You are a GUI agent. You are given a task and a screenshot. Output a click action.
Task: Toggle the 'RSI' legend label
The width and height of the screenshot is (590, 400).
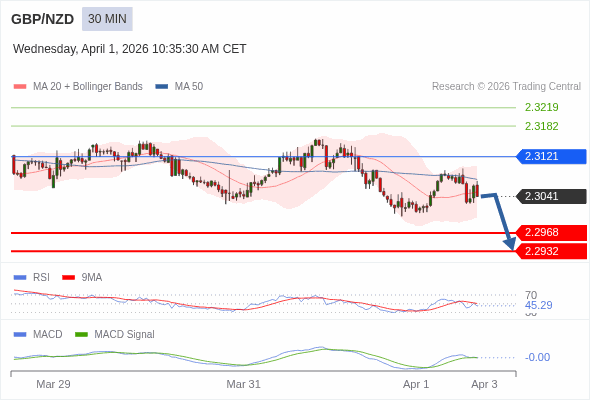[x=41, y=278]
